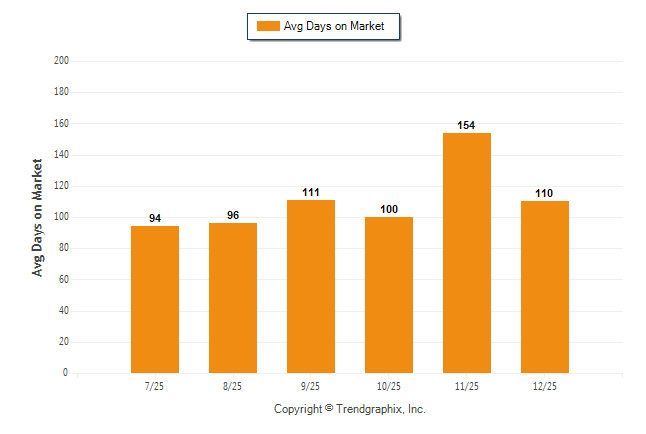Click the 110 data label
Screen dimensions: 646x434
(545, 193)
